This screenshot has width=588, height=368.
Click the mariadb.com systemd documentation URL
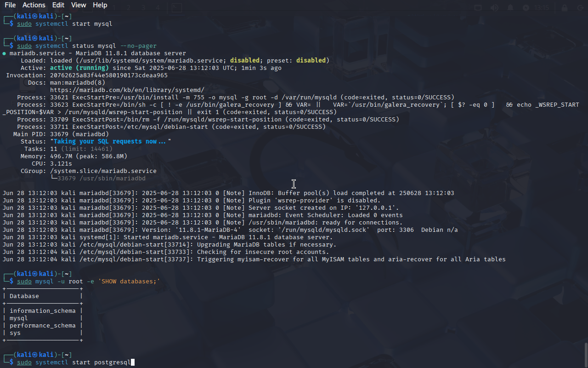click(x=127, y=90)
